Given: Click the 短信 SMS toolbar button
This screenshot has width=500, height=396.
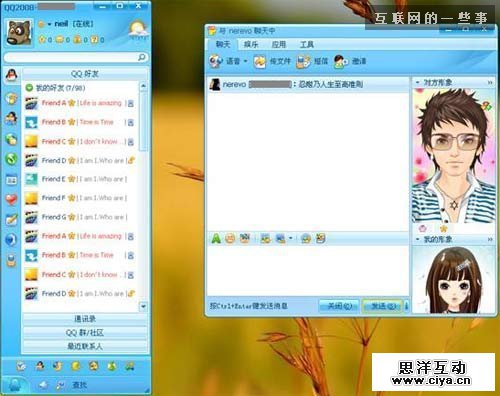Looking at the screenshot, I should (x=312, y=61).
